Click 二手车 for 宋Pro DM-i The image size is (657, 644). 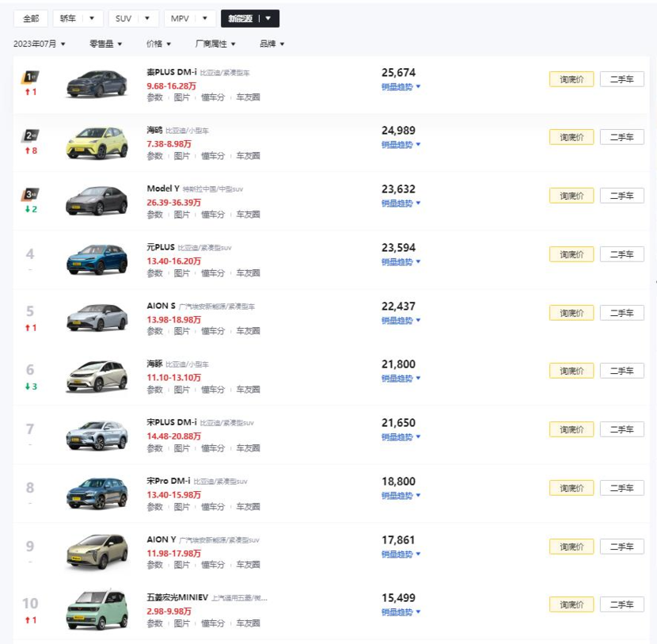pos(622,488)
